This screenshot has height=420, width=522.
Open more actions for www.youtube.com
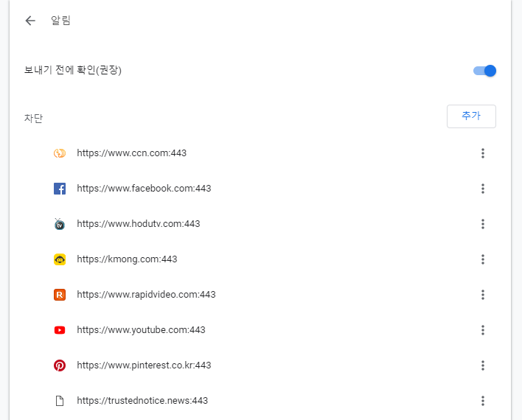pos(483,330)
